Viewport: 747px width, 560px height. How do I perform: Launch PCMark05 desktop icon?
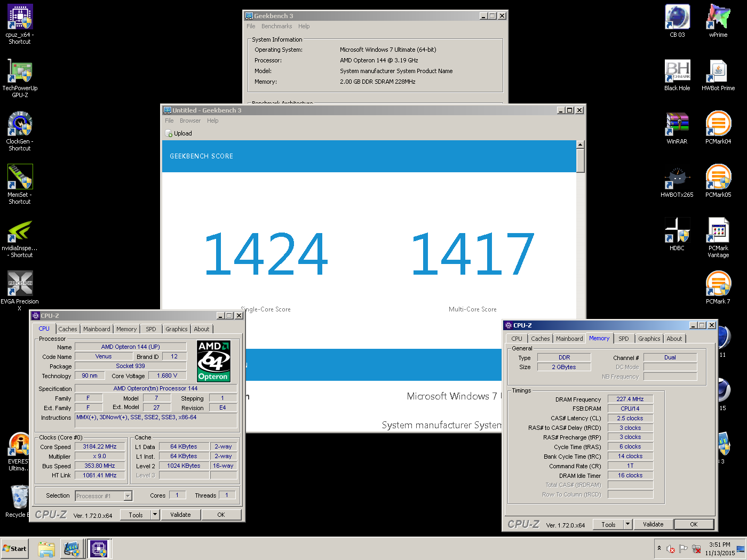718,181
